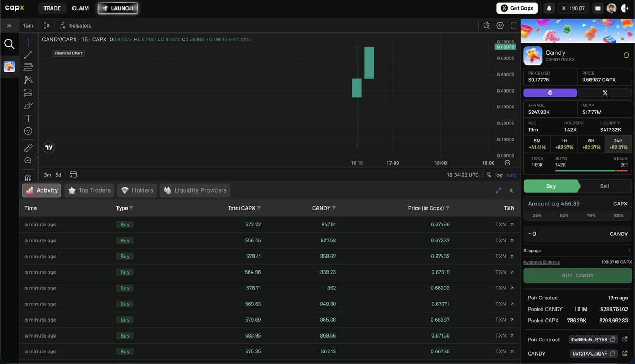The image size is (635, 364).
Task: Expand the activity table to fullscreen
Action: click(498, 190)
